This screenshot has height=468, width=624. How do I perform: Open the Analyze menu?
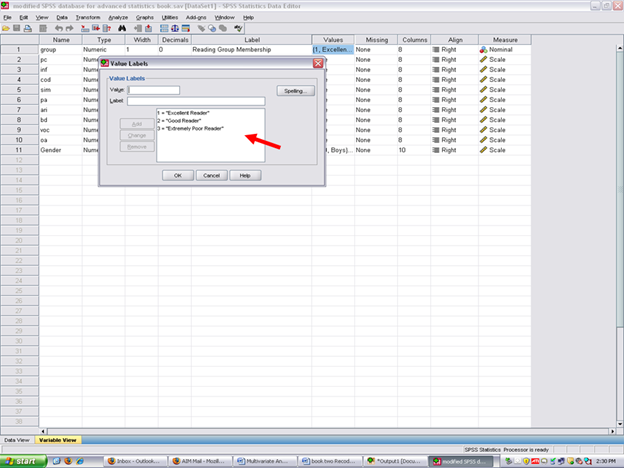[x=117, y=17]
